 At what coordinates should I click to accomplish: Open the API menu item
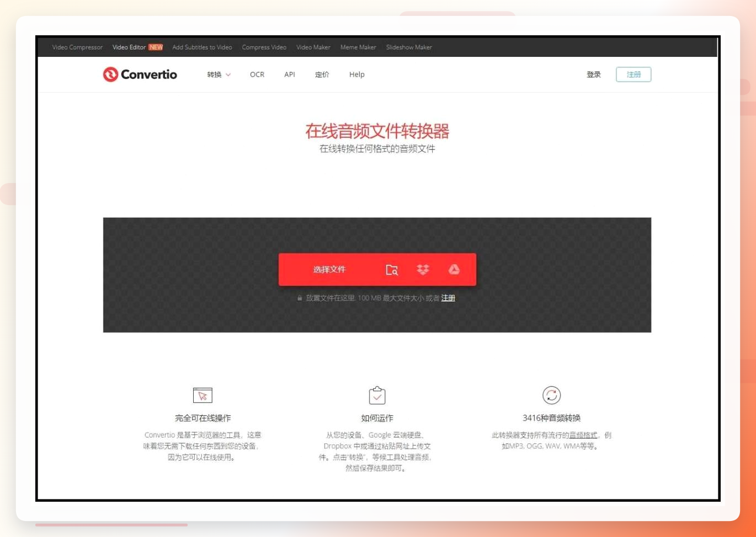pos(290,74)
